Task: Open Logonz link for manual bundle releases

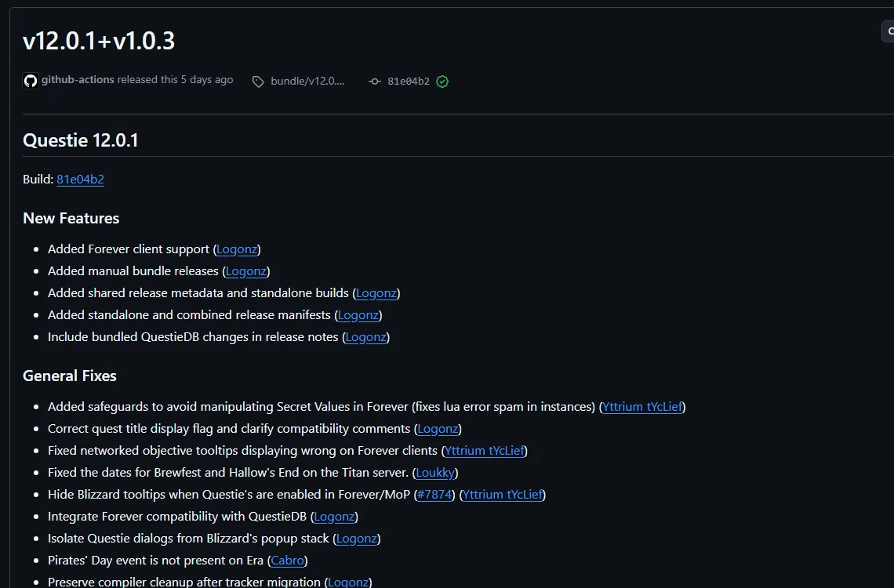Action: [x=245, y=271]
